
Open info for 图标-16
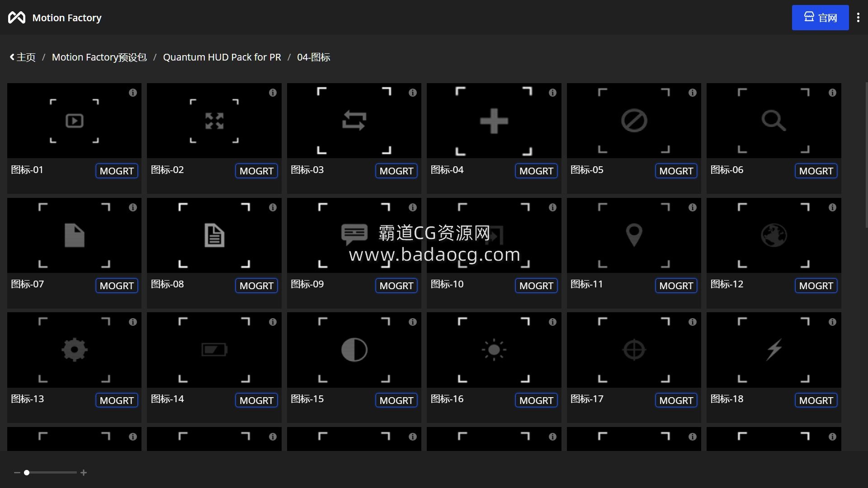point(552,322)
